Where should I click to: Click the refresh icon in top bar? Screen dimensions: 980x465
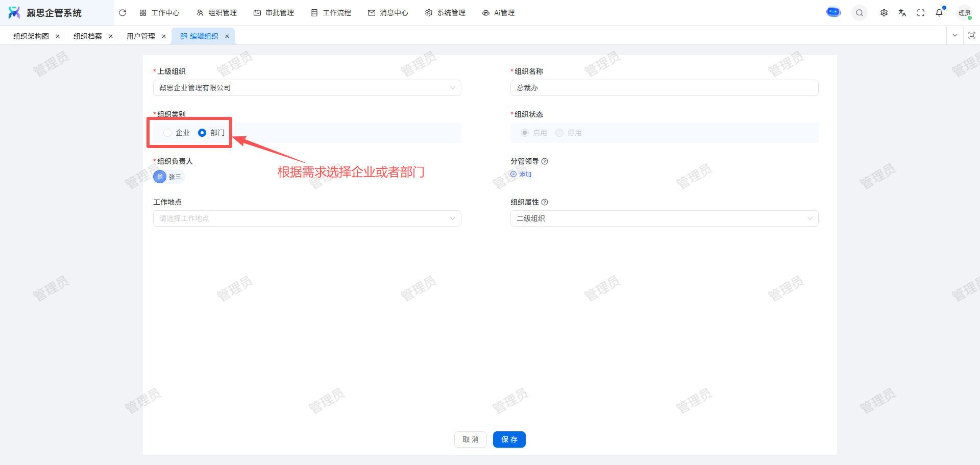(x=122, y=13)
